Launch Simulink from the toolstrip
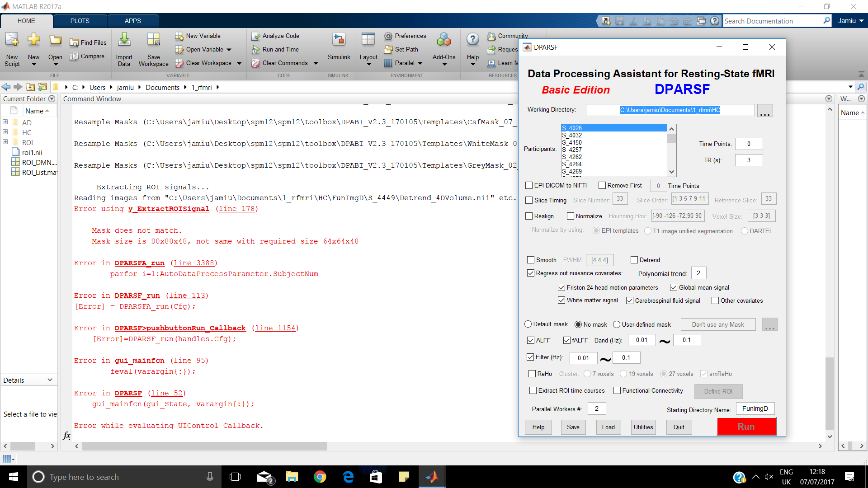The image size is (868, 488). pos(339,47)
